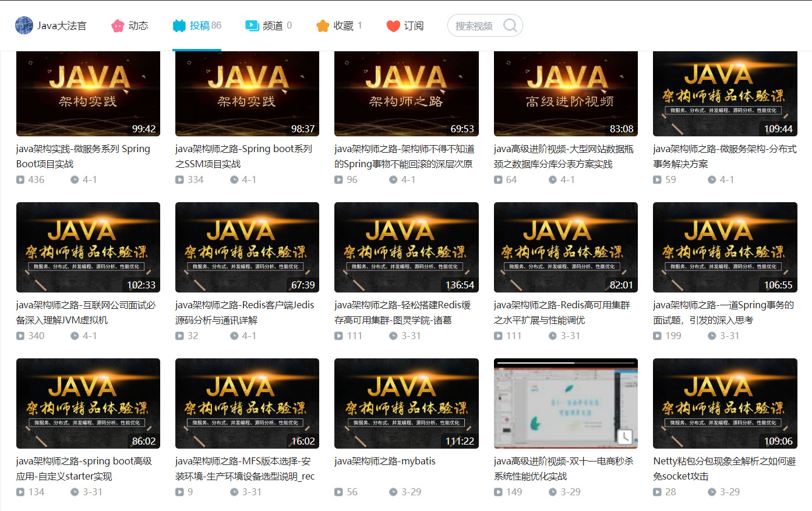Click clock icon for the mybatis video date
Viewport: 812px width, 511px height.
393,492
